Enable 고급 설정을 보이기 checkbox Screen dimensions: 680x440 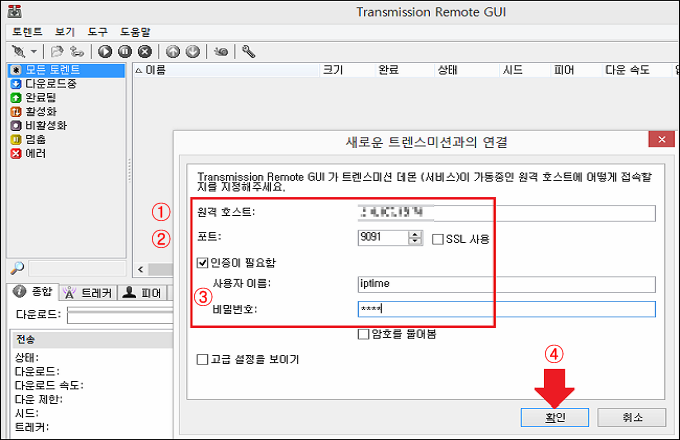point(202,359)
